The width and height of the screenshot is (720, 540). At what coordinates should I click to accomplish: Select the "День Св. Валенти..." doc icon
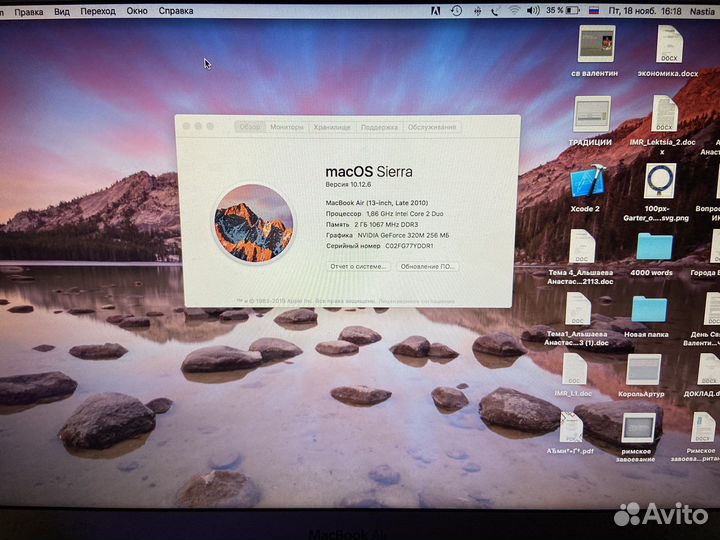tap(712, 309)
